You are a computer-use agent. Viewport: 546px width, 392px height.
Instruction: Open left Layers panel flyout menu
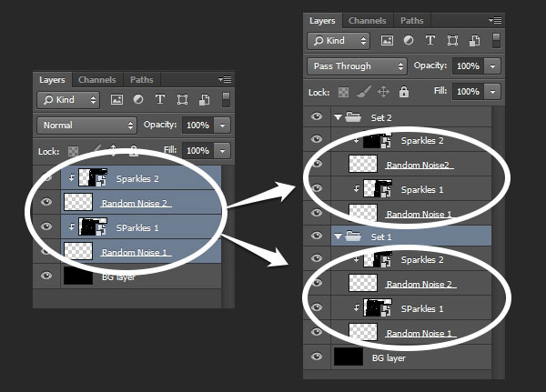click(225, 80)
